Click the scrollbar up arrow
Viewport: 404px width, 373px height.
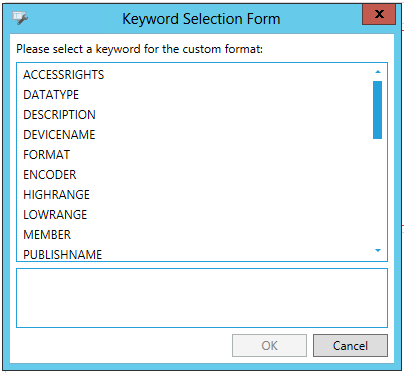coord(378,72)
